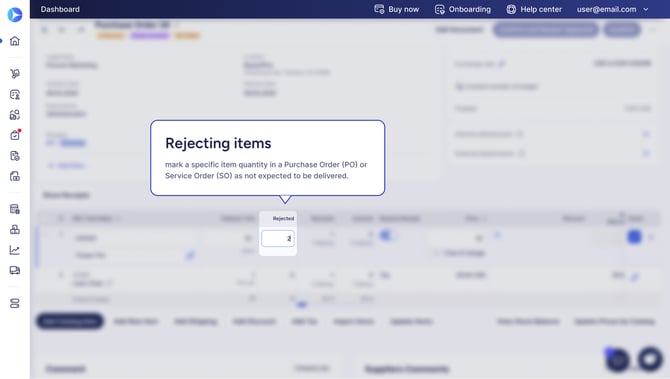Open the stacked boxes inventory sidebar icon

[x=15, y=229]
